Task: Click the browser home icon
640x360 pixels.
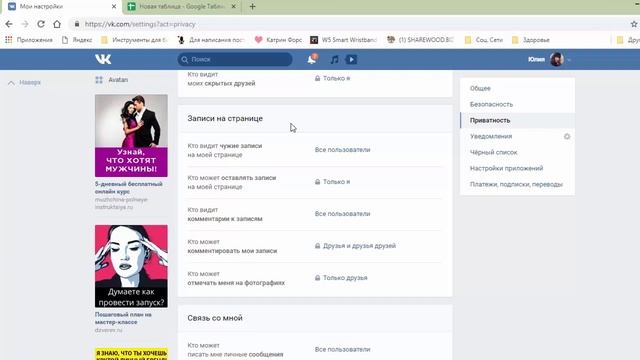Action: [x=57, y=24]
